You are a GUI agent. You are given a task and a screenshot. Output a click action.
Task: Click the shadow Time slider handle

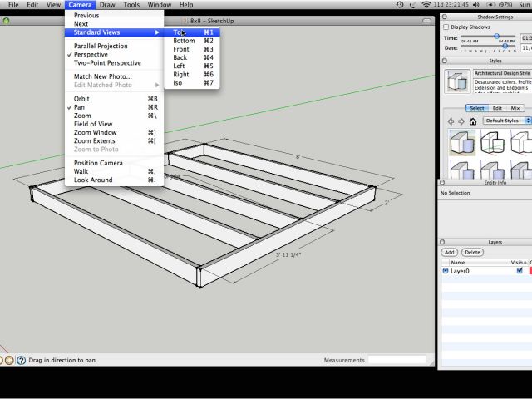497,37
